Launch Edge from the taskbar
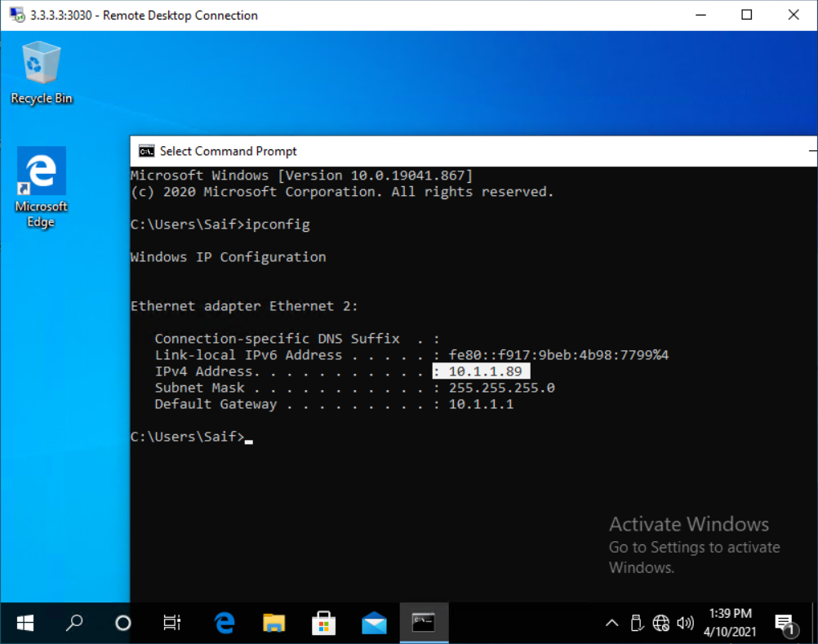 [x=225, y=623]
